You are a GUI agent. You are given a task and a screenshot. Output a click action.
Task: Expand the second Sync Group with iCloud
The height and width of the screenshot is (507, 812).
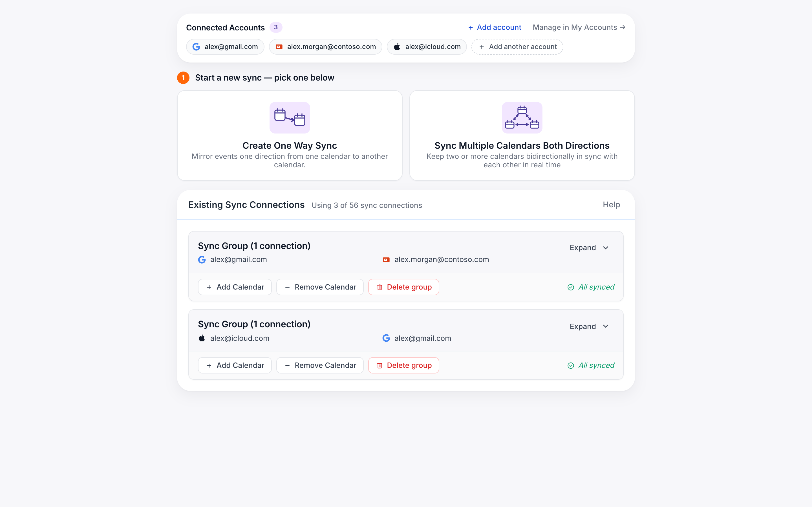pyautogui.click(x=589, y=326)
